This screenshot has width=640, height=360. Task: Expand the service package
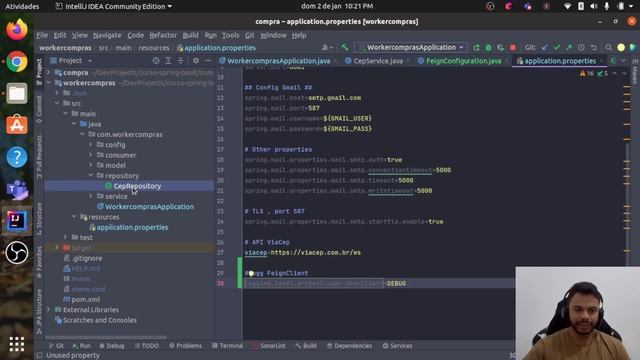91,196
